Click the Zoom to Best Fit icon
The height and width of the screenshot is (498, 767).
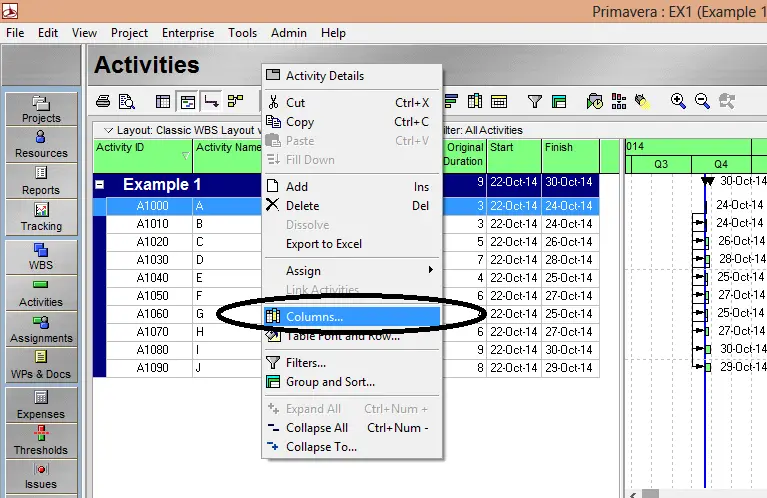click(726, 101)
